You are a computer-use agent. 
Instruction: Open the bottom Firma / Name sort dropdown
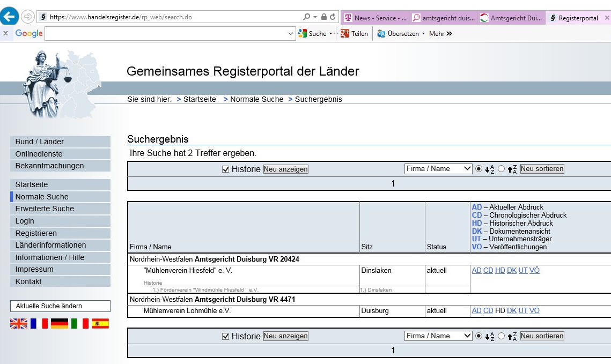pyautogui.click(x=438, y=336)
